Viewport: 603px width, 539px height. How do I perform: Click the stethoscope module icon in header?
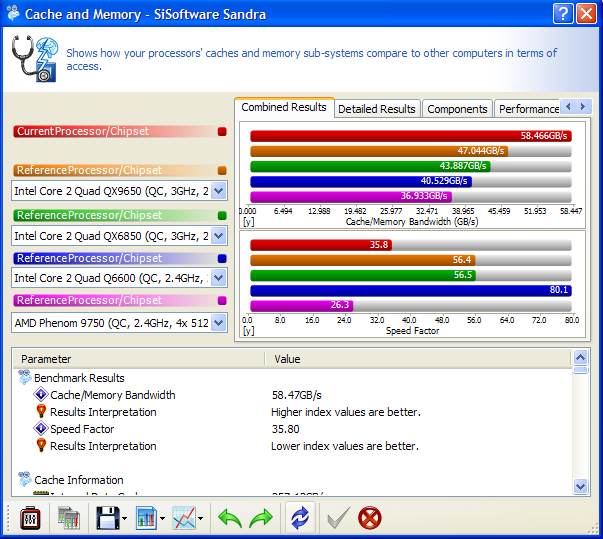click(35, 58)
